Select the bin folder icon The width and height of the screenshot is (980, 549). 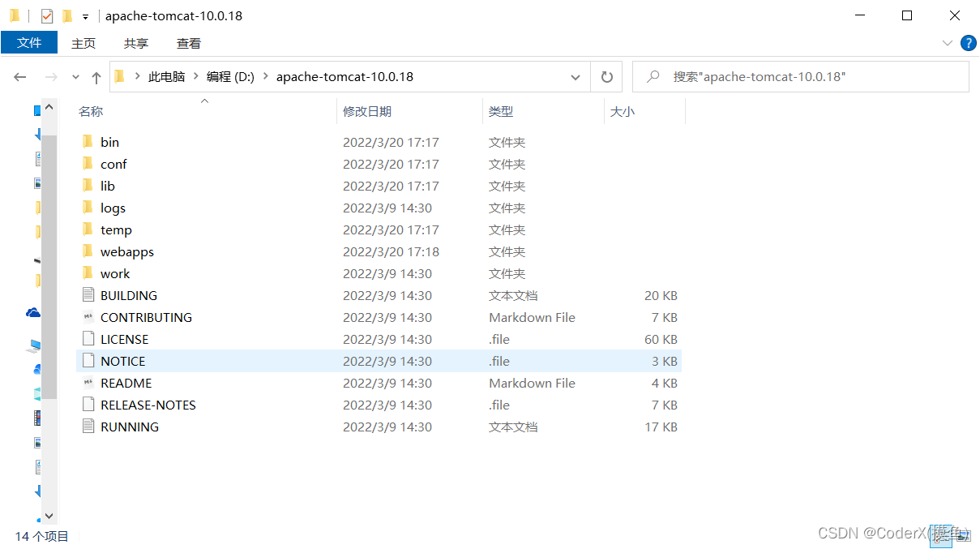(88, 141)
